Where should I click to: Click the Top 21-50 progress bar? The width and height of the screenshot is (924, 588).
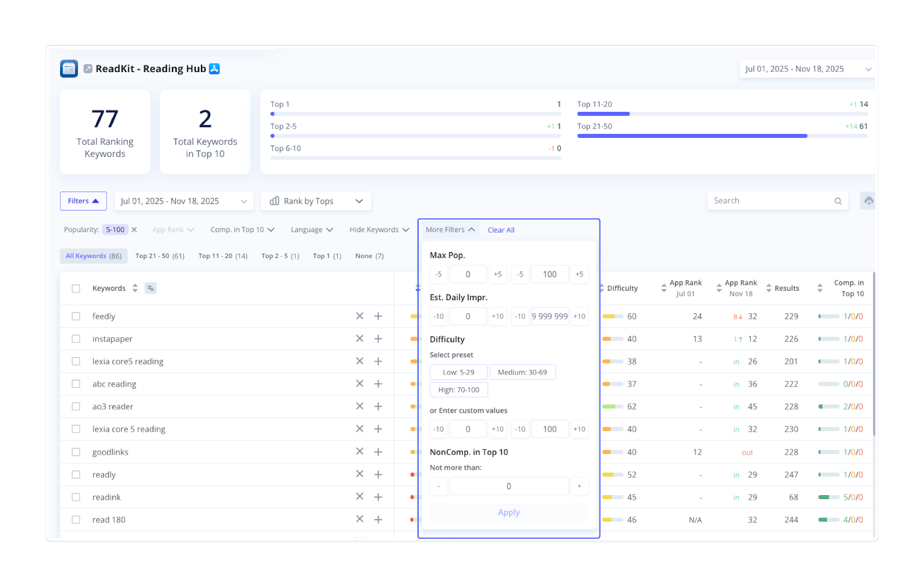tap(722, 136)
